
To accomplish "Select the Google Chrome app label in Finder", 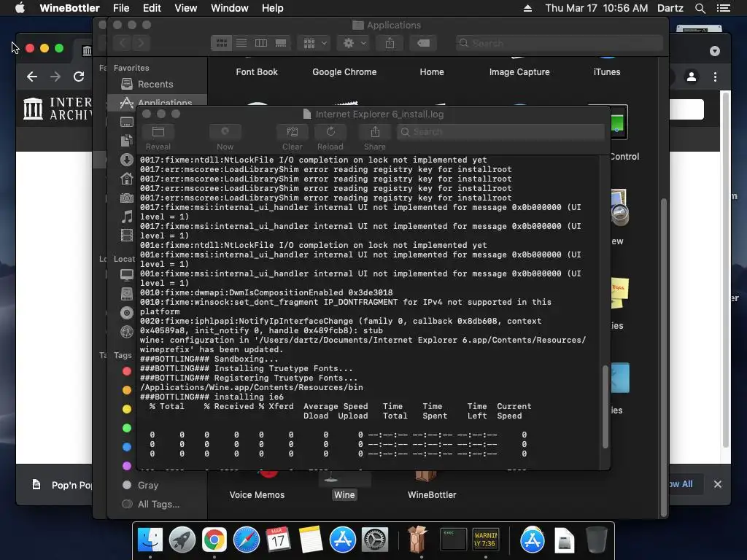I will 344,72.
